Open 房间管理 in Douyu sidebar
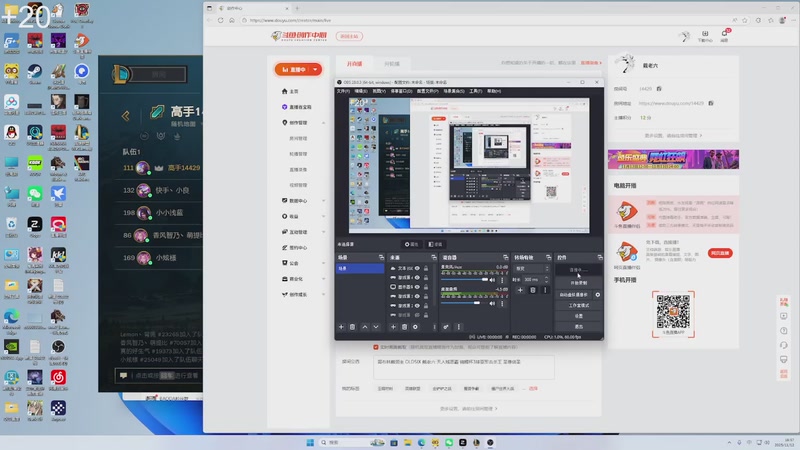The width and height of the screenshot is (800, 450). coord(298,138)
